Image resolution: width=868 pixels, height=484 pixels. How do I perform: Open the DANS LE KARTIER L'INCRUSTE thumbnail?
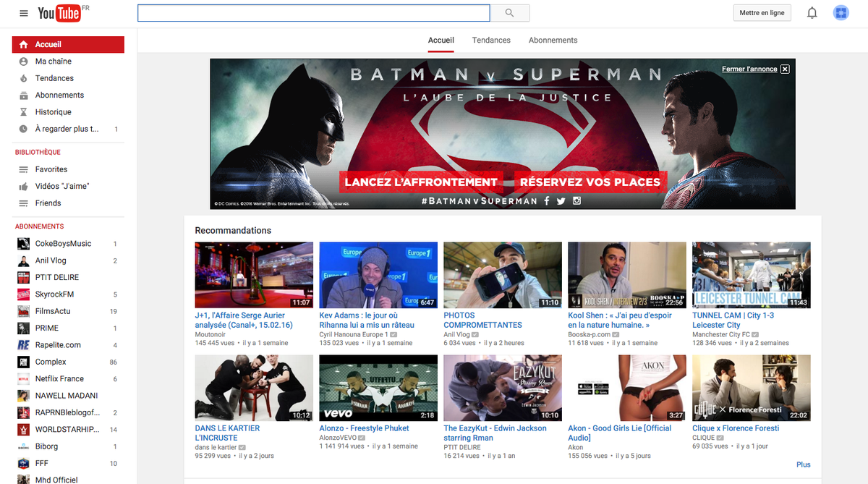254,388
